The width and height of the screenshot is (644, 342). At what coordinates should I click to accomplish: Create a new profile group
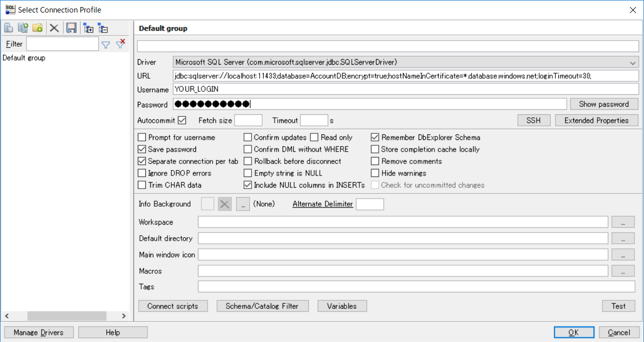[37, 28]
